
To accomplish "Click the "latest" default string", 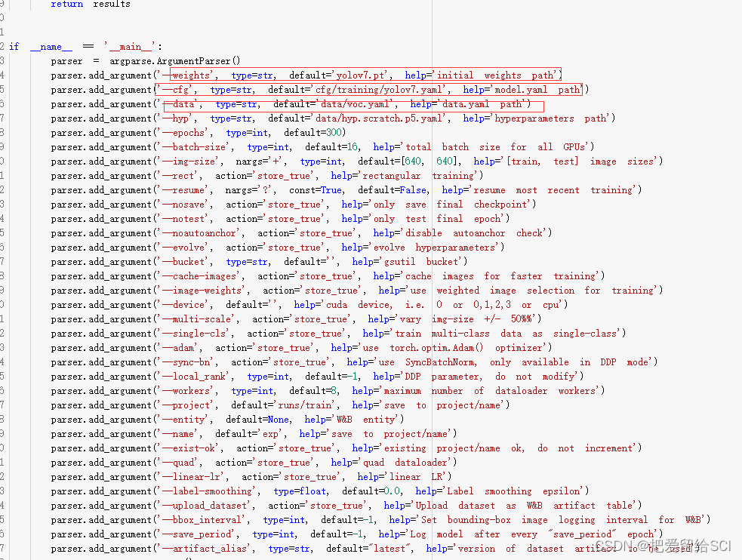I will point(390,549).
